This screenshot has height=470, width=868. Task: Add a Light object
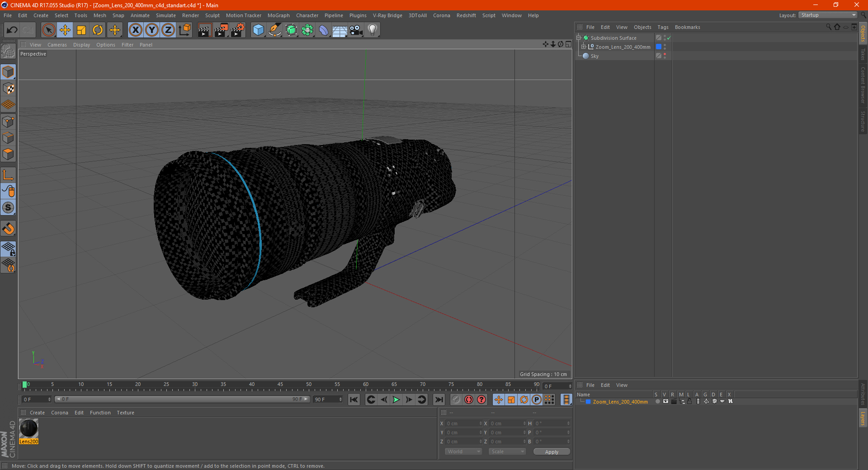tap(373, 30)
